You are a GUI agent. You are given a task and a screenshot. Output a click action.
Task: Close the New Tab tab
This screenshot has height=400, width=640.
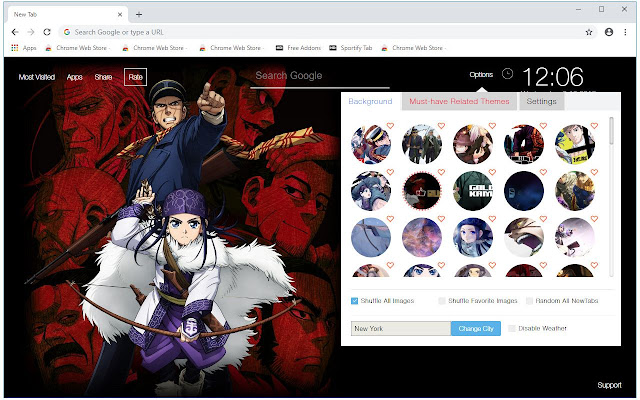coord(120,14)
